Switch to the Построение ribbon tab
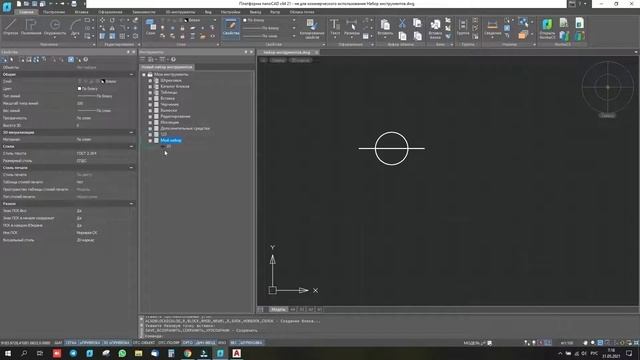This screenshot has height=360, width=640. coord(54,12)
